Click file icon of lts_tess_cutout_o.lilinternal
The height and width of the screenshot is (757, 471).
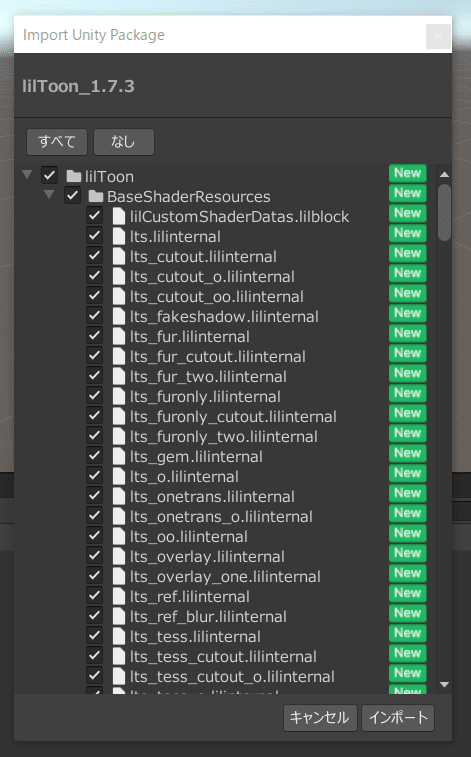pos(119,676)
